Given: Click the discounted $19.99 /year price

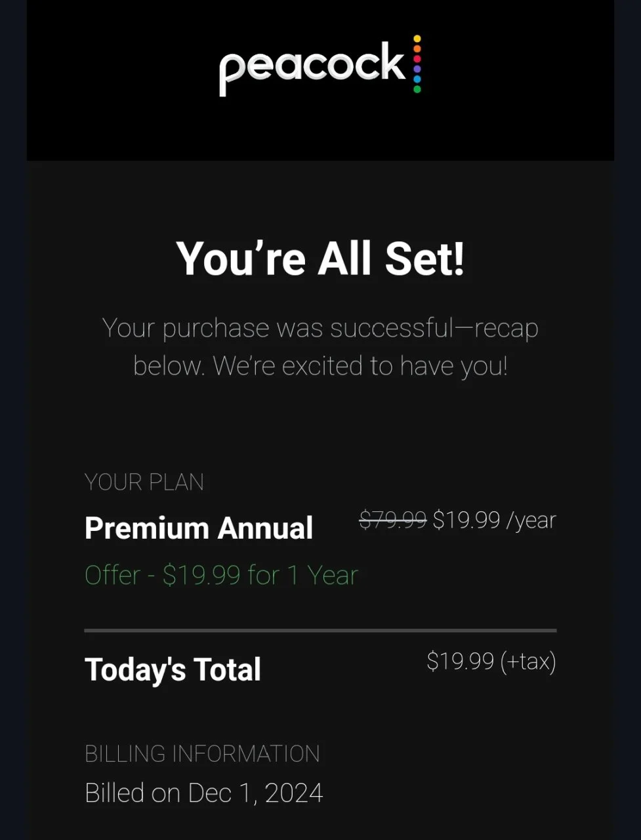Looking at the screenshot, I should click(x=494, y=520).
